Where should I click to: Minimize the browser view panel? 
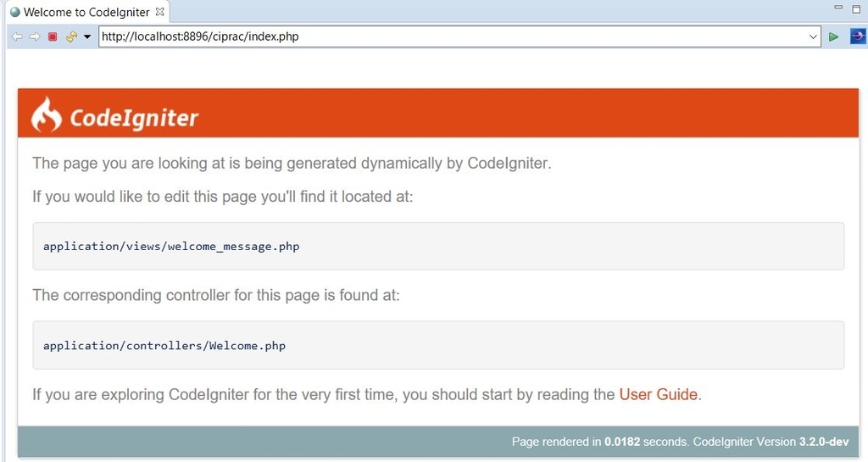(x=838, y=7)
